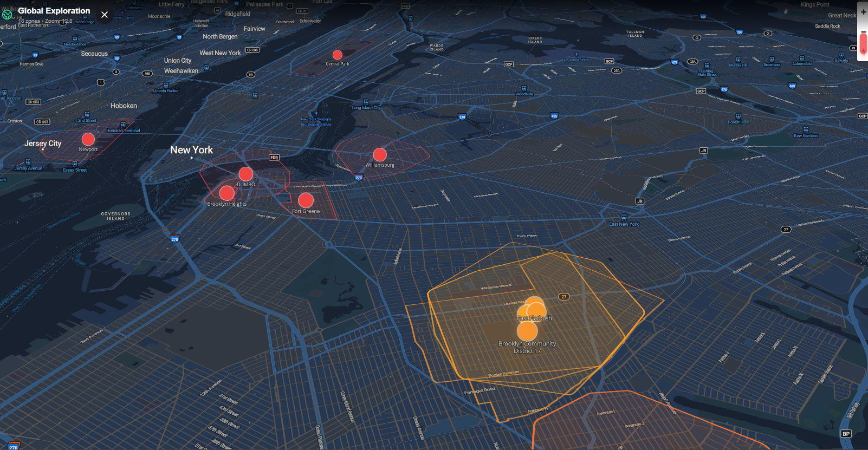The height and width of the screenshot is (450, 868).
Task: Click the Bayside station icon
Action: point(841,55)
